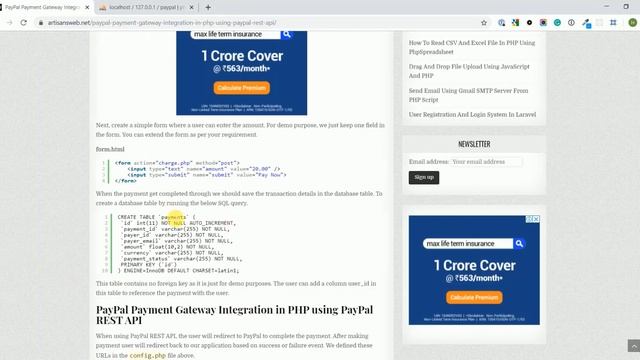Open Drag And Drop File Upload link
This screenshot has width=640, height=360.
tap(469, 71)
